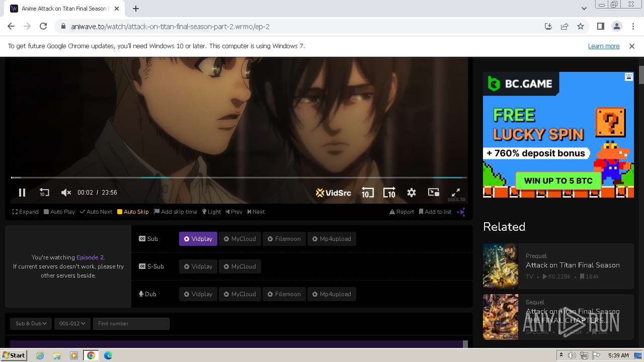Enable picture-in-picture mode
Screen dimensions: 644x362
click(x=434, y=193)
